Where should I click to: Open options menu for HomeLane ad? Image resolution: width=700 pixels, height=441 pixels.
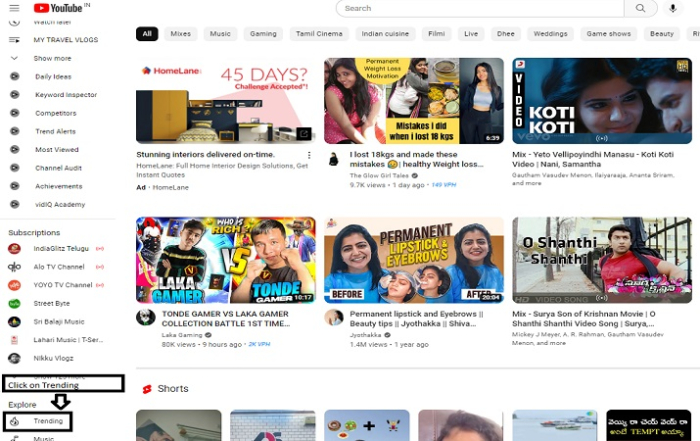[x=309, y=155]
